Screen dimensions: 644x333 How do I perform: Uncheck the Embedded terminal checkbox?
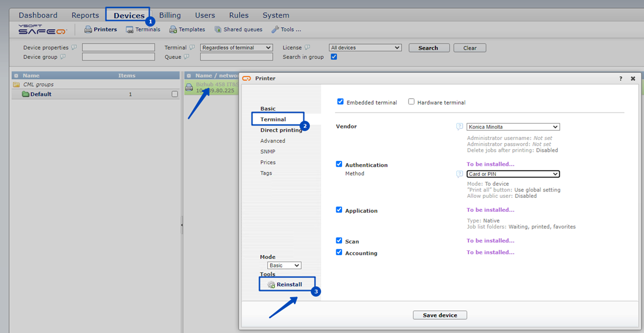coord(340,102)
